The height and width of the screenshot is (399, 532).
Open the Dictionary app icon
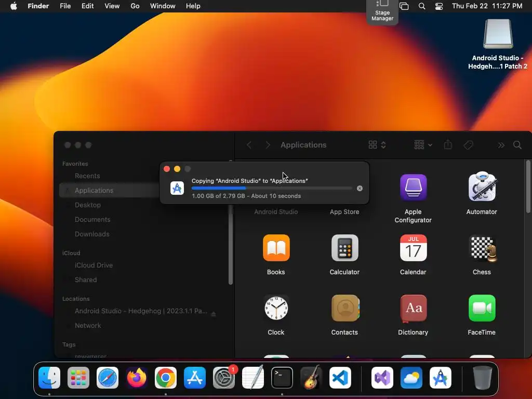click(414, 308)
